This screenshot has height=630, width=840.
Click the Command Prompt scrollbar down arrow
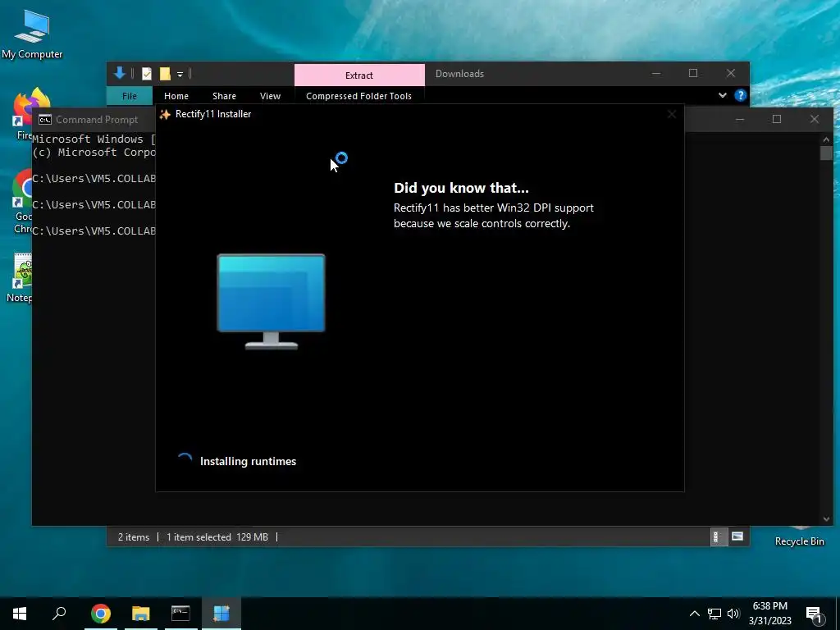click(826, 518)
